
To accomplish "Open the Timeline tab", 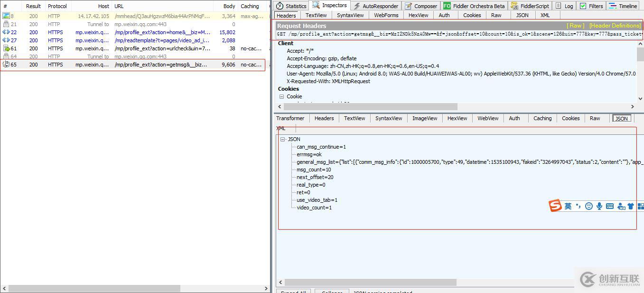I will 623,6.
